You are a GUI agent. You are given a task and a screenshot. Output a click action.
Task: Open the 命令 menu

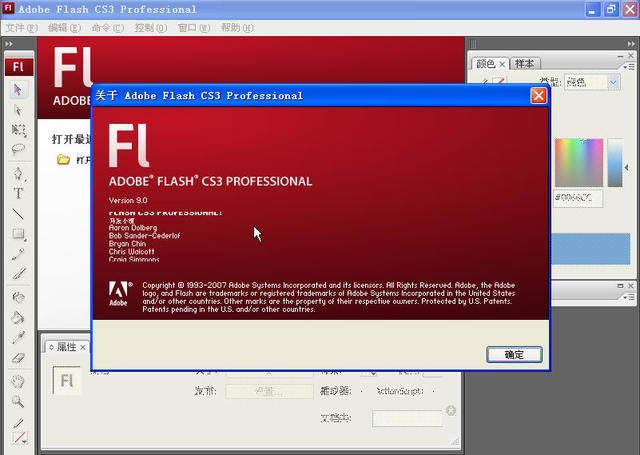point(107,28)
